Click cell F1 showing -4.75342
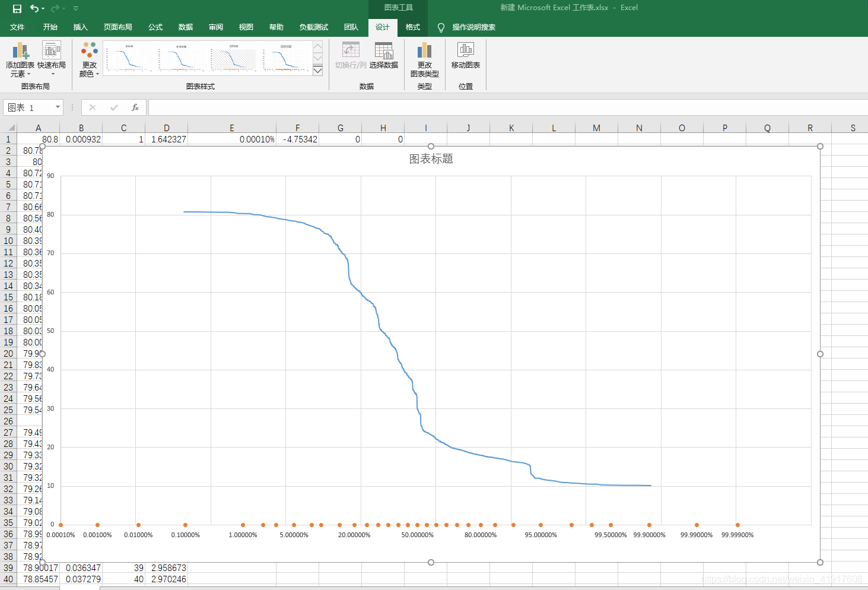 pyautogui.click(x=298, y=139)
